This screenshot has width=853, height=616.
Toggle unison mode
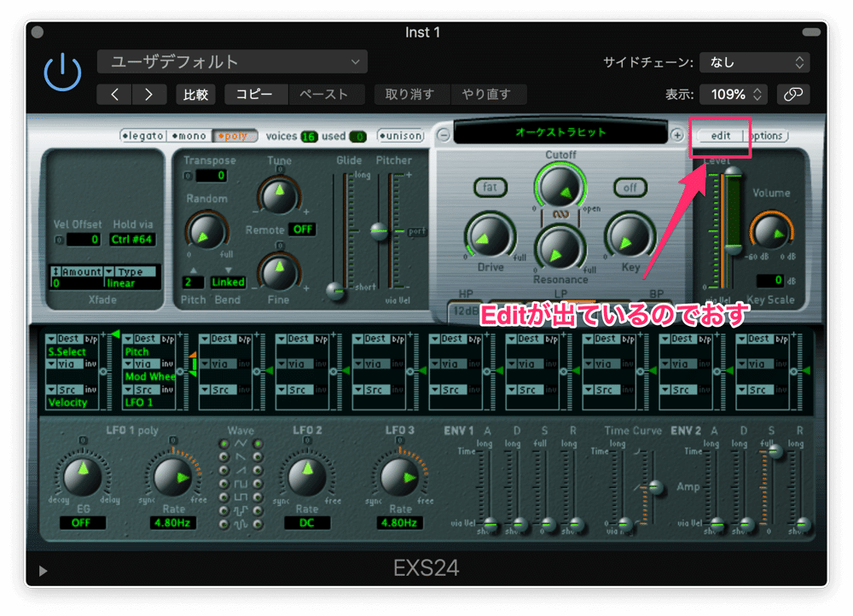pyautogui.click(x=401, y=136)
